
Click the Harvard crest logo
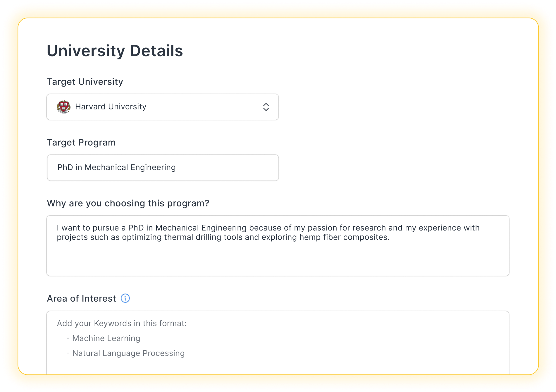click(x=63, y=107)
